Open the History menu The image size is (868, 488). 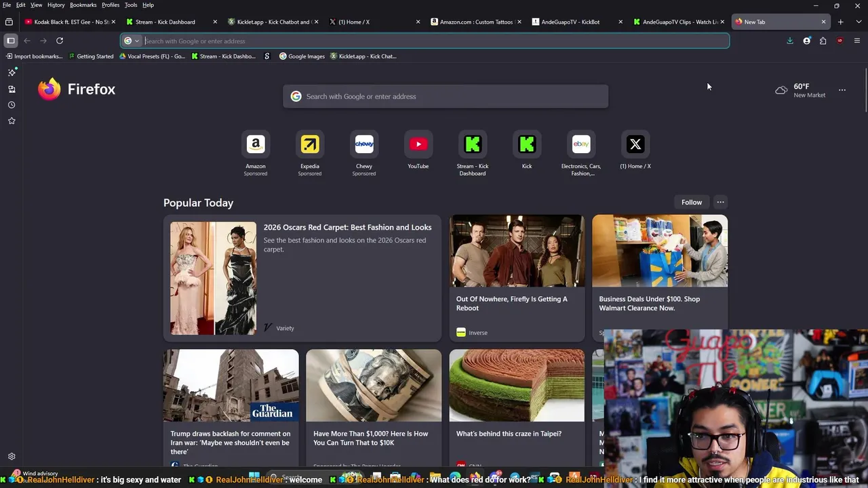tap(56, 5)
